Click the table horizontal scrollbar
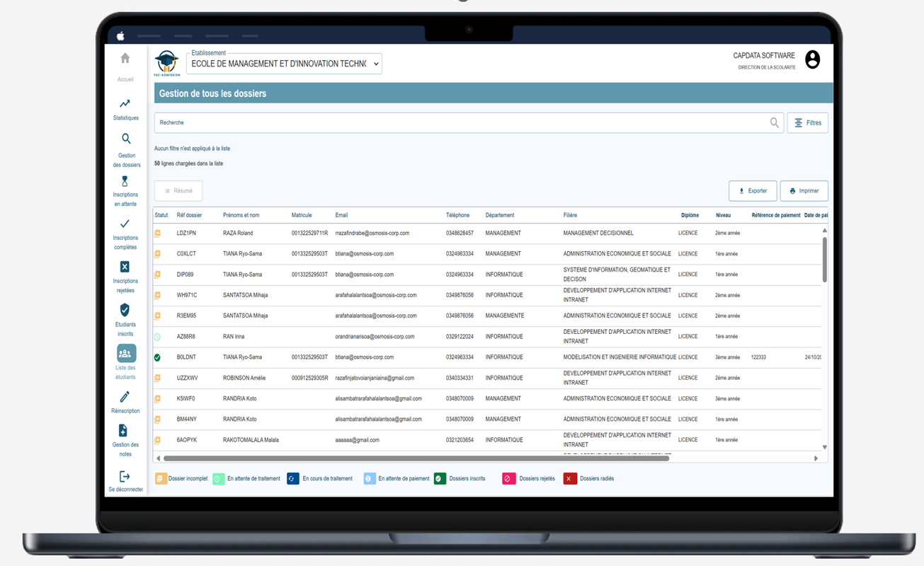Viewport: 924px width, 566px height. 416,458
